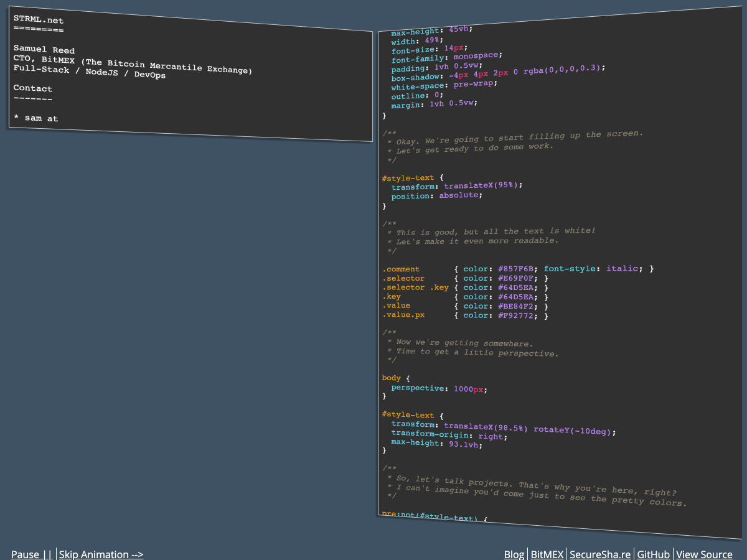Image resolution: width=747 pixels, height=560 pixels.
Task: Click max-height: 93.1vh declaration
Action: tap(437, 443)
